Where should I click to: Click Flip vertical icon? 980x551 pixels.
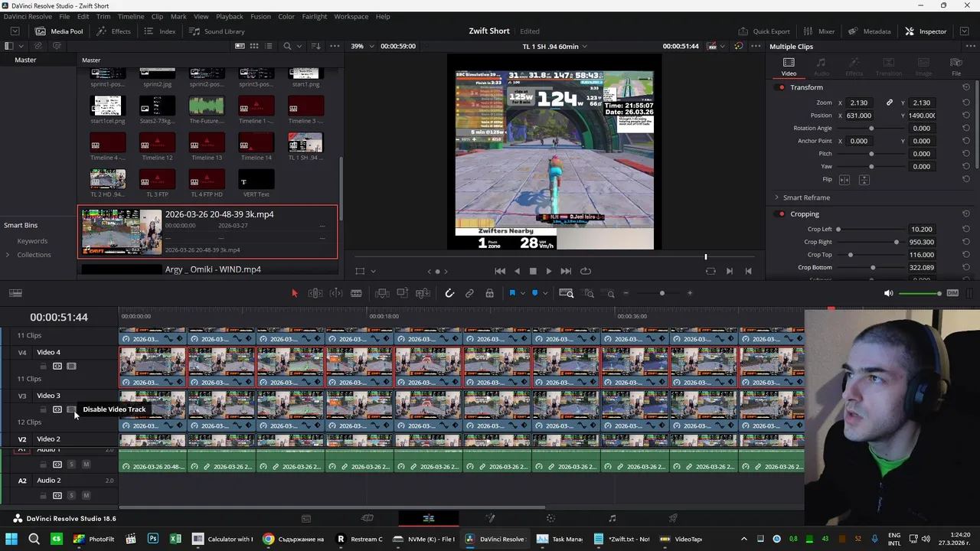pos(864,180)
